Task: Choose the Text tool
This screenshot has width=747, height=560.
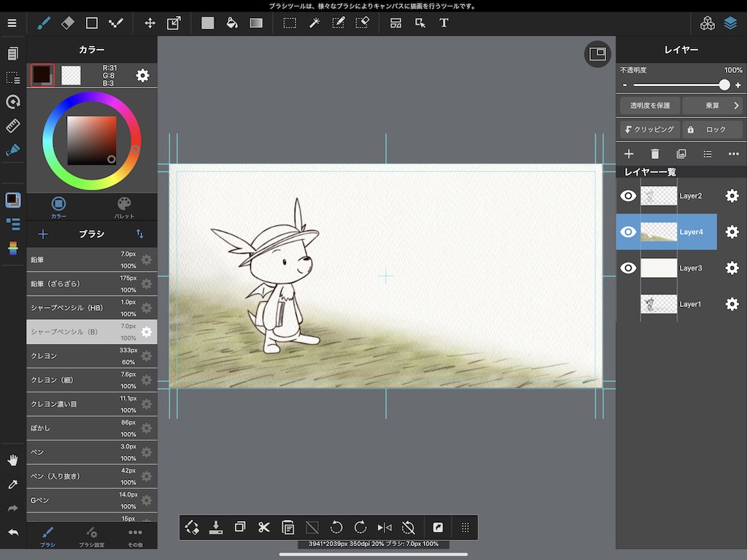Action: point(444,23)
